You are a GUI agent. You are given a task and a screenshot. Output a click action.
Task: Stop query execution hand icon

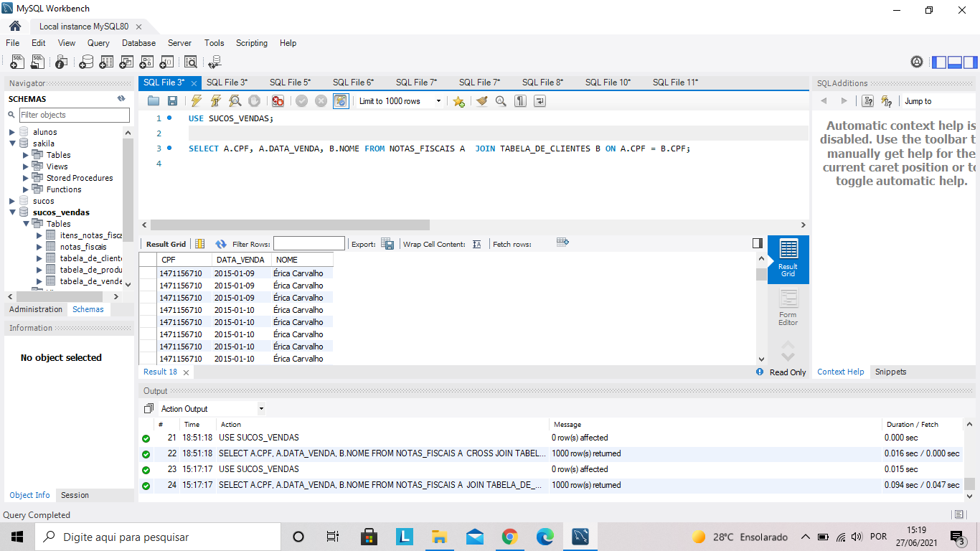click(254, 101)
